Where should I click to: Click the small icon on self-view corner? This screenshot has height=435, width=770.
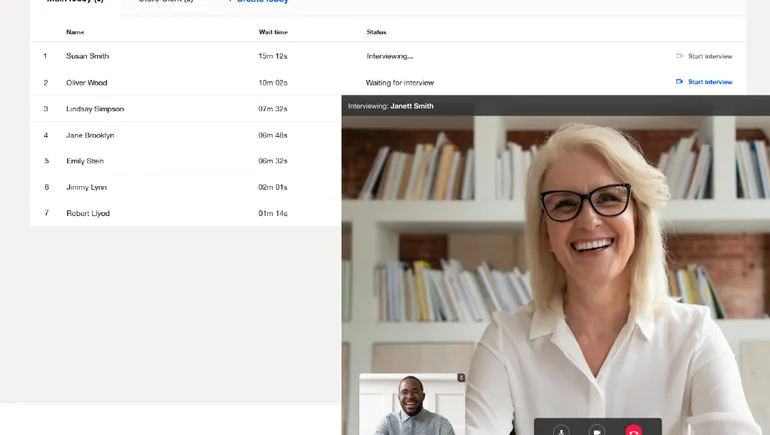[461, 378]
